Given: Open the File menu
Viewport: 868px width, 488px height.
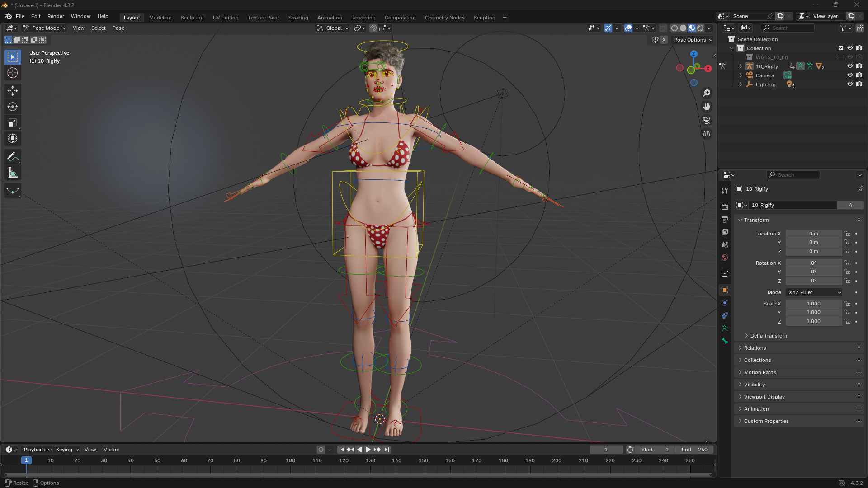Looking at the screenshot, I should [20, 16].
